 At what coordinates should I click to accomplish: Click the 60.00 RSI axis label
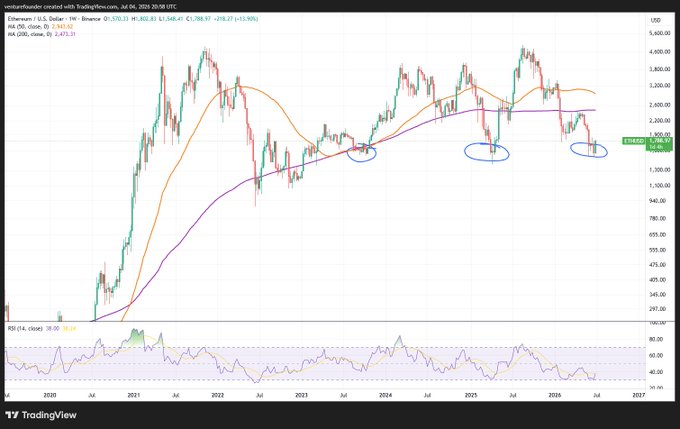coord(656,356)
